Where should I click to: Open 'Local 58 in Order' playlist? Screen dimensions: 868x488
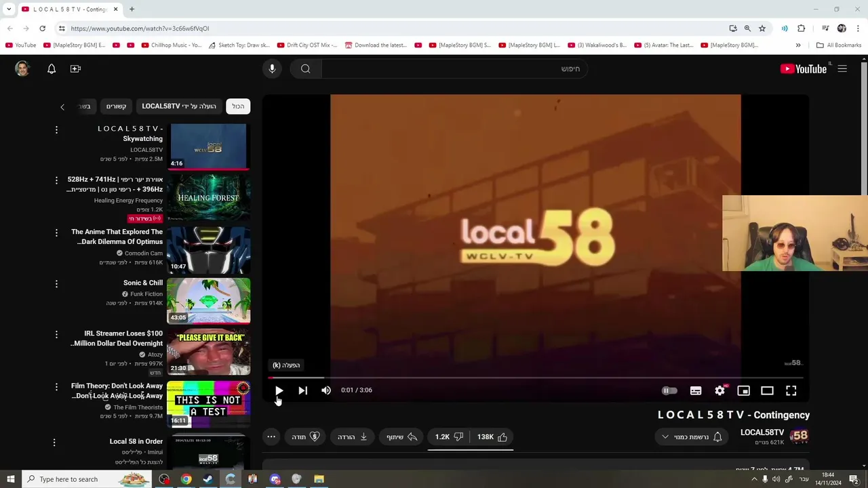click(x=136, y=441)
